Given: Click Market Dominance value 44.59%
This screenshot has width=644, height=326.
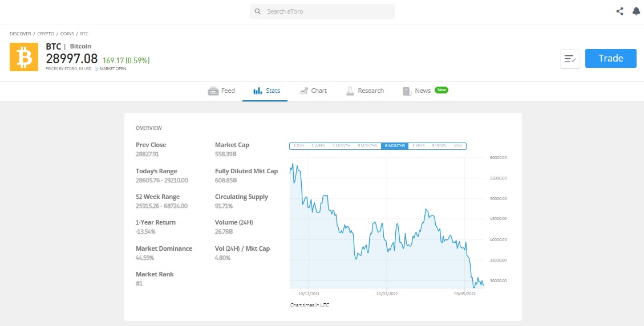Looking at the screenshot, I should click(144, 258).
